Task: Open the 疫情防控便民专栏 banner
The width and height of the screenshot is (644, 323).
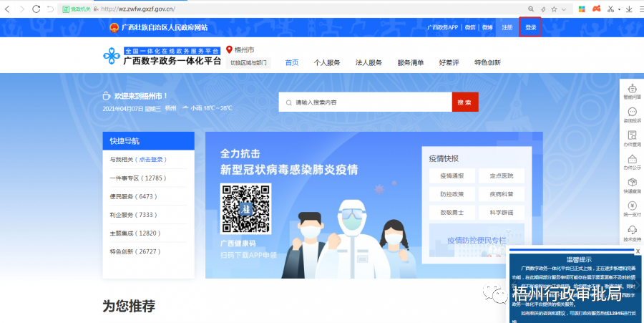Action: [477, 241]
